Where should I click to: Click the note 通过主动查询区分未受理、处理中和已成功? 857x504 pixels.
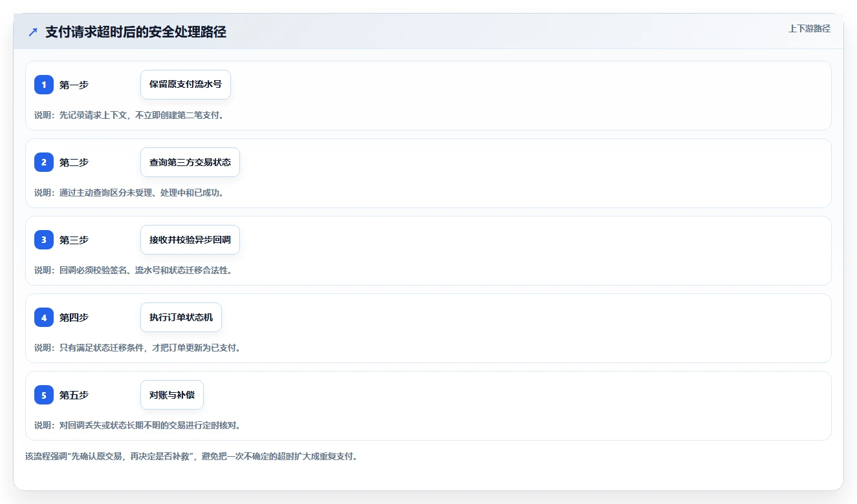coord(129,193)
